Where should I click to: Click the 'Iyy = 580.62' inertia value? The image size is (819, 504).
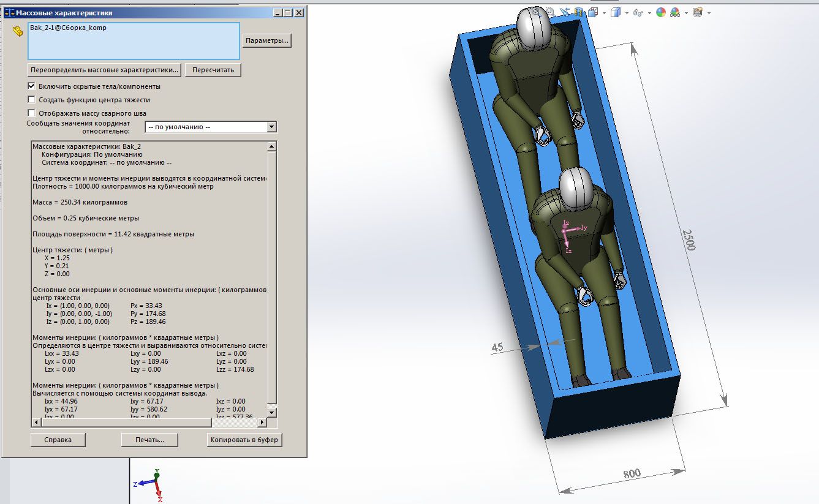[x=149, y=409]
